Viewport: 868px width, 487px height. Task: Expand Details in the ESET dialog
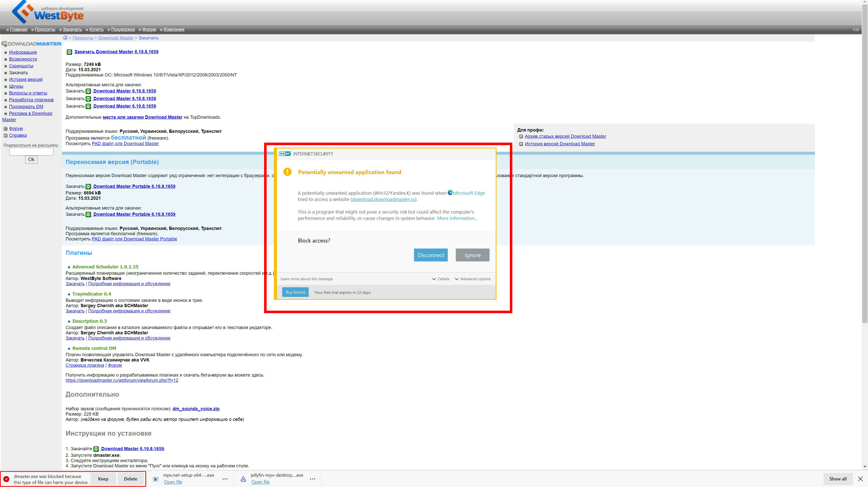(441, 279)
